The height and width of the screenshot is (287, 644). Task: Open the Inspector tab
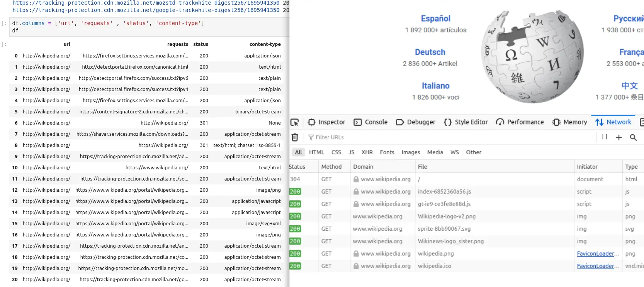click(x=326, y=122)
